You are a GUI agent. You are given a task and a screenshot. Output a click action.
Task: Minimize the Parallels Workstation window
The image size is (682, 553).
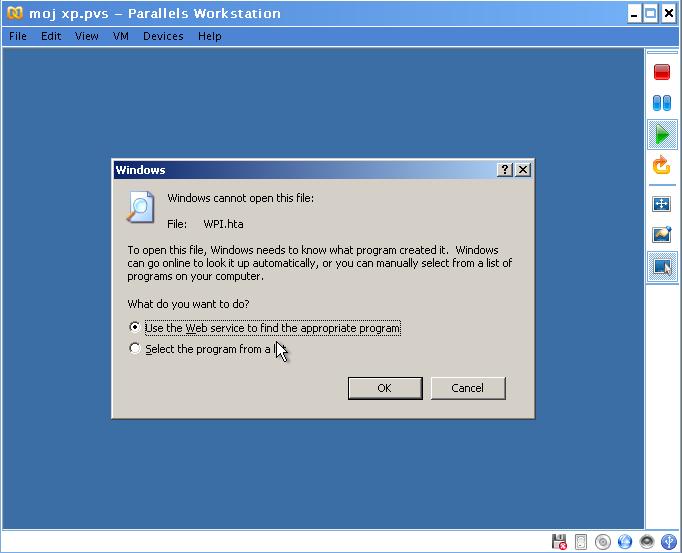[634, 14]
